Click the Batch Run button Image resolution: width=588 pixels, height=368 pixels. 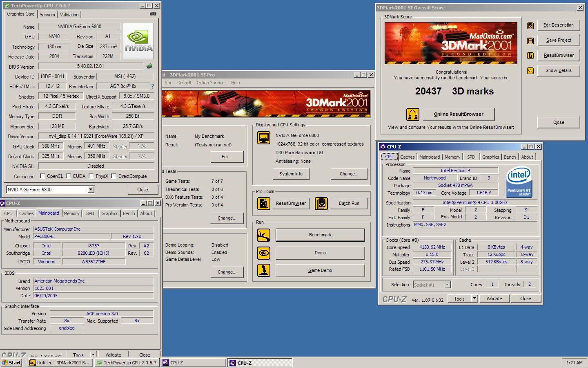click(349, 204)
